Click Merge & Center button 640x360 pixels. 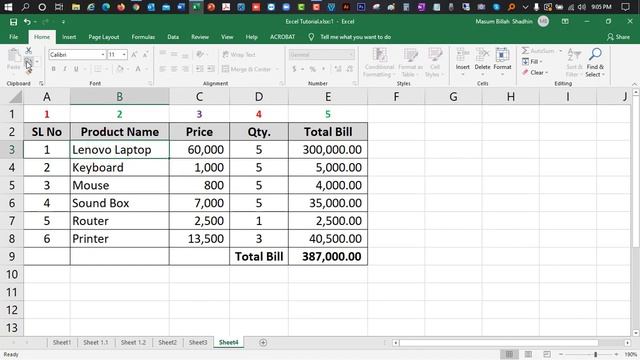point(247,69)
